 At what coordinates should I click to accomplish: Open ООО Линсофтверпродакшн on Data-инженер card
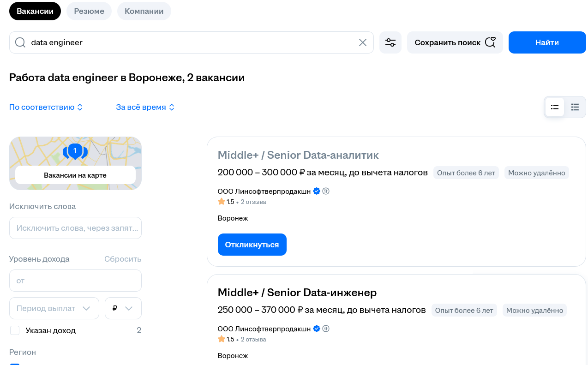coord(264,329)
